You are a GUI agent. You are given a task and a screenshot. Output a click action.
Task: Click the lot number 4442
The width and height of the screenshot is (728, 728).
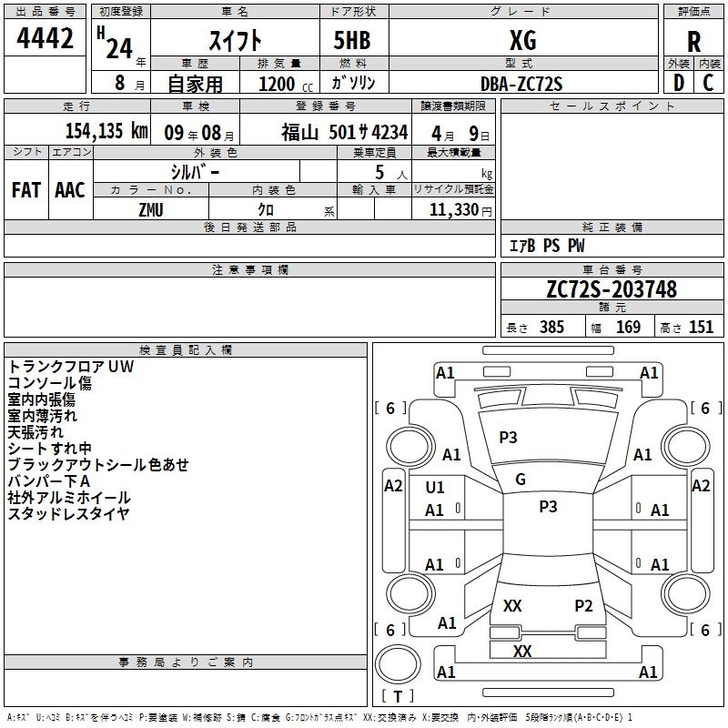click(45, 39)
